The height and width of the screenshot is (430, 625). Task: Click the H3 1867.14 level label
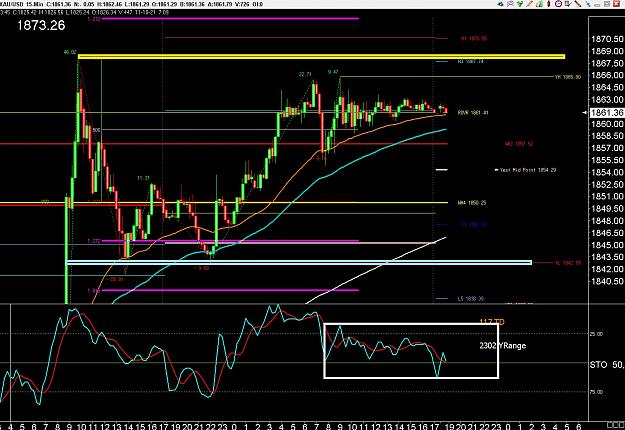pyautogui.click(x=471, y=62)
